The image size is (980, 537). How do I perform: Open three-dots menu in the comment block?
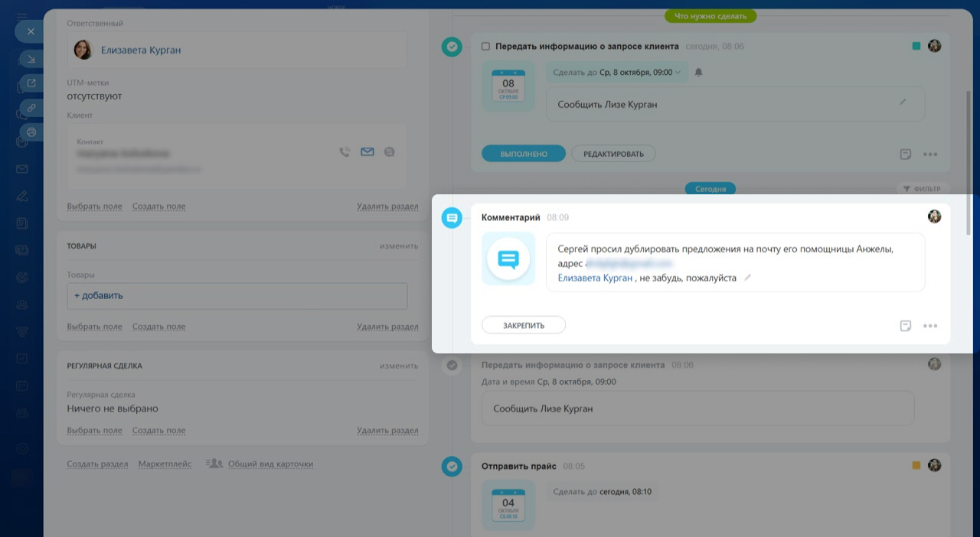930,326
